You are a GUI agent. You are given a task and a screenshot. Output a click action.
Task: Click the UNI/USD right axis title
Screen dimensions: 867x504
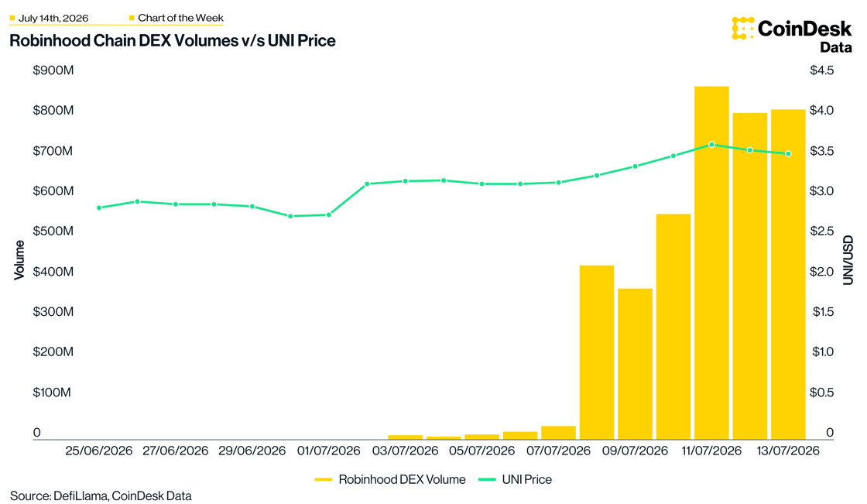(x=848, y=260)
